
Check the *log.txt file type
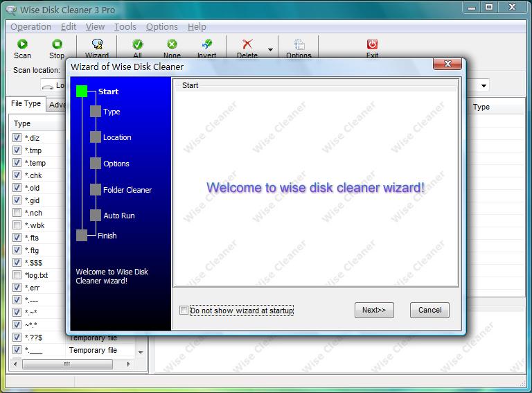click(x=17, y=275)
